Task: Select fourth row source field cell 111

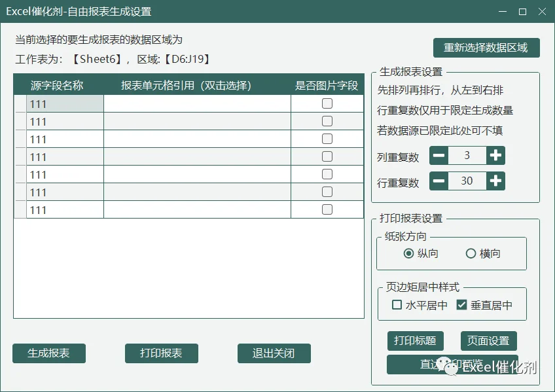Action: click(x=65, y=156)
